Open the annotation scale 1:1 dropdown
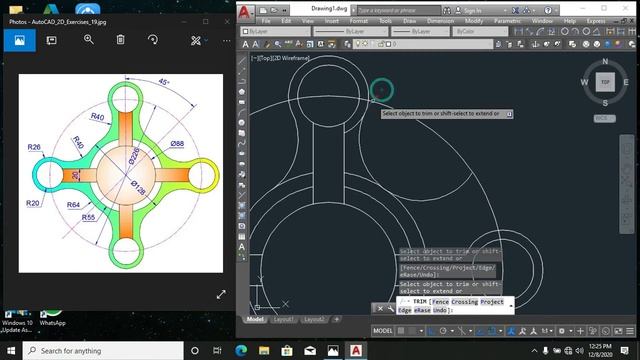 (547, 331)
